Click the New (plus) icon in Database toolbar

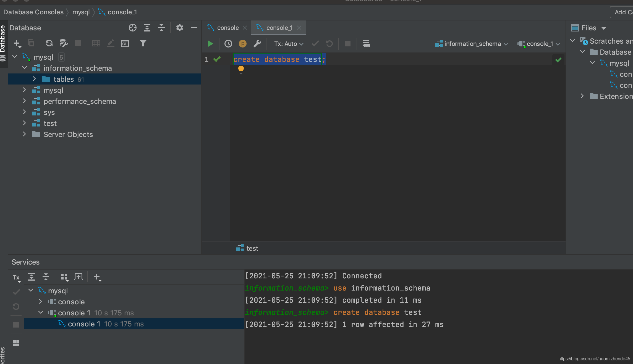(x=17, y=43)
